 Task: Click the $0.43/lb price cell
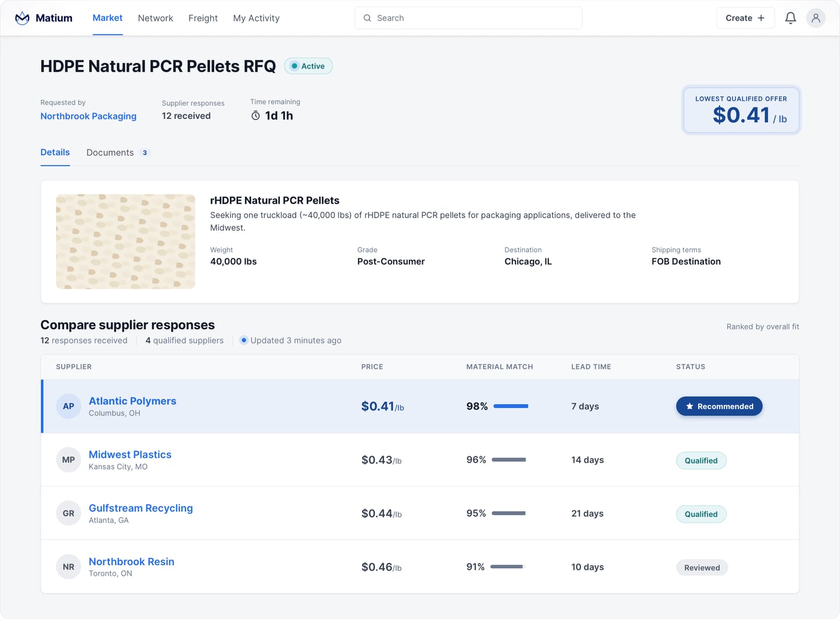tap(381, 460)
